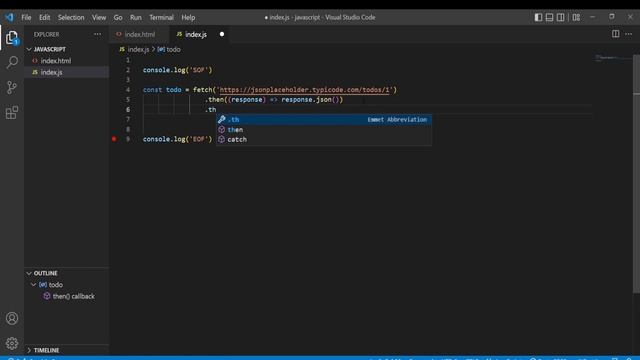
Task: Open the Help menu
Action: coord(188,18)
